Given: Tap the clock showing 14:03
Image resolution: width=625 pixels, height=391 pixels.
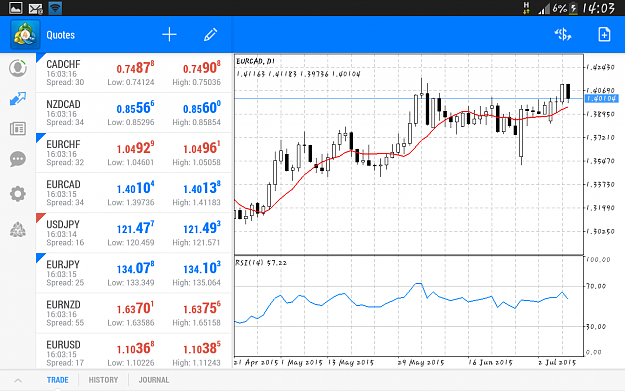Looking at the screenshot, I should [599, 8].
